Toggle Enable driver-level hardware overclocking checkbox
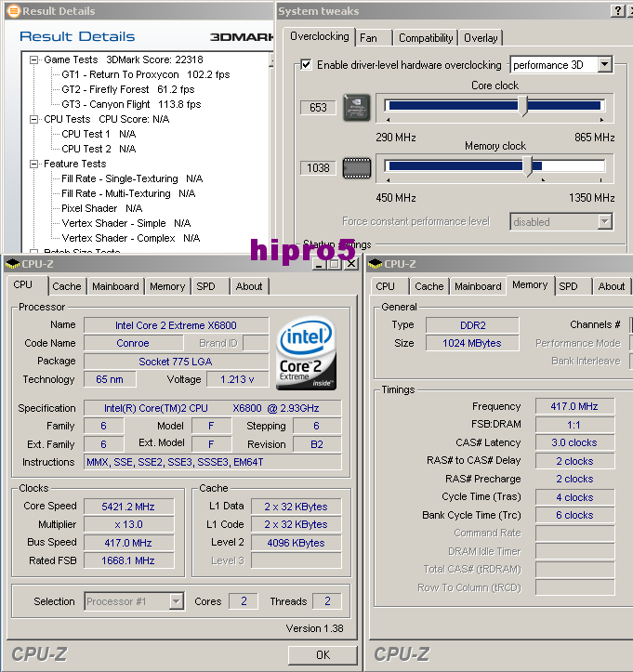 pos(306,65)
